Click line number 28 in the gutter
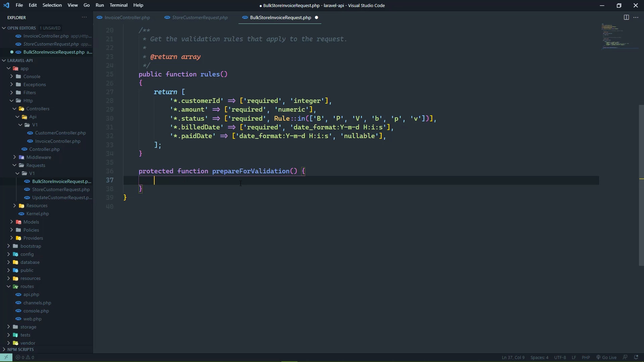 coord(110,101)
